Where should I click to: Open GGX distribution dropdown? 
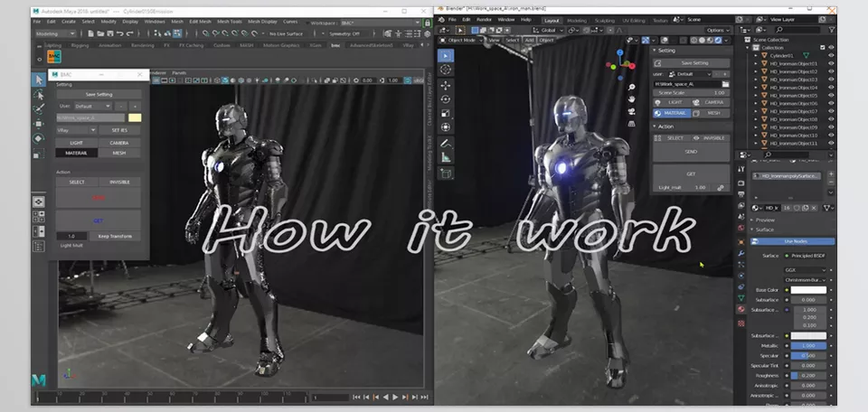click(805, 270)
